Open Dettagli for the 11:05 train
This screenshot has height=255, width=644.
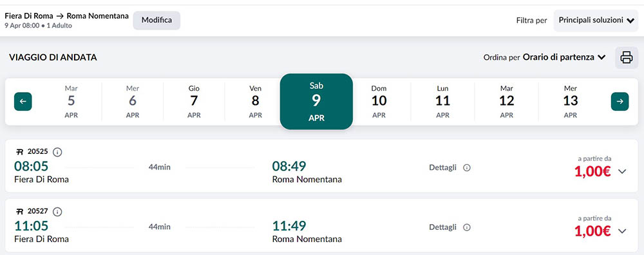[x=443, y=227]
